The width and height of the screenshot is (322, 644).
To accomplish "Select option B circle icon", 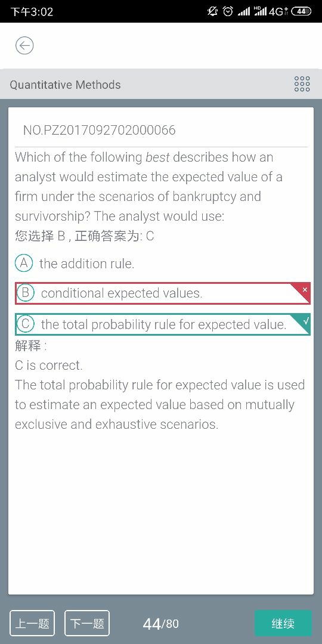I will (x=26, y=293).
